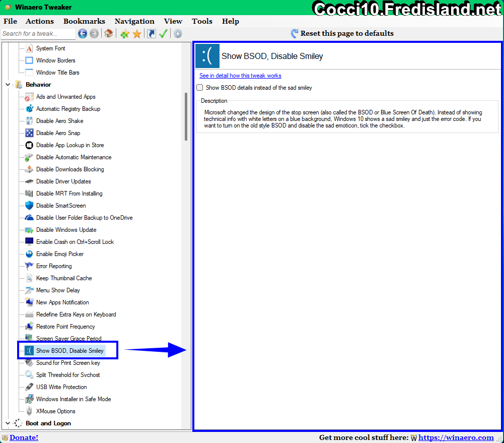Click Add bookmark star with plus icon
The width and height of the screenshot is (504, 443).
[125, 33]
